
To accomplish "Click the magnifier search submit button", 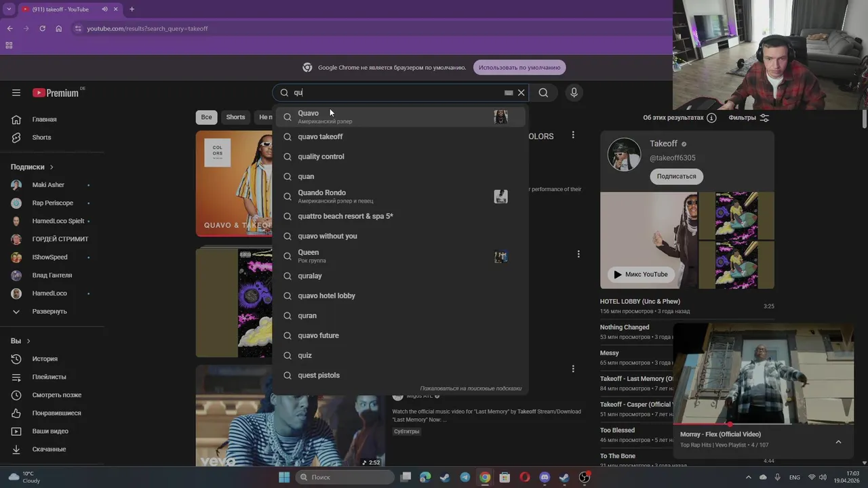I will point(543,93).
